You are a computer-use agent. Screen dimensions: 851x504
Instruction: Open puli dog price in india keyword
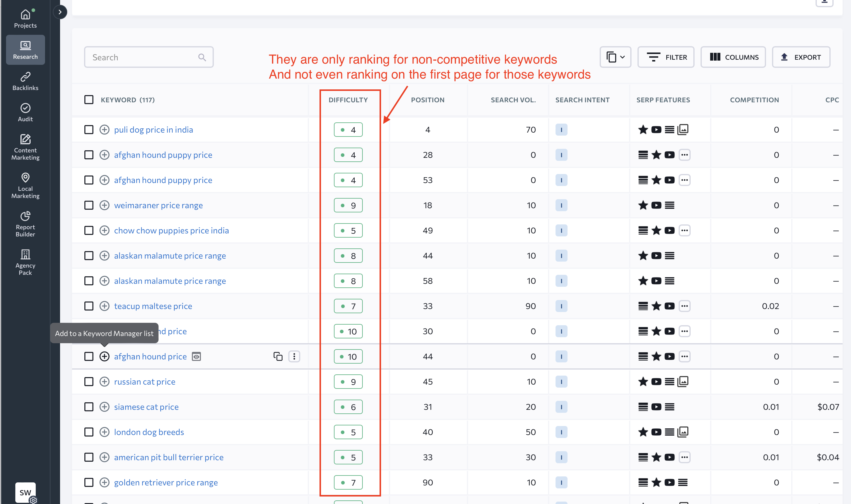coord(154,130)
